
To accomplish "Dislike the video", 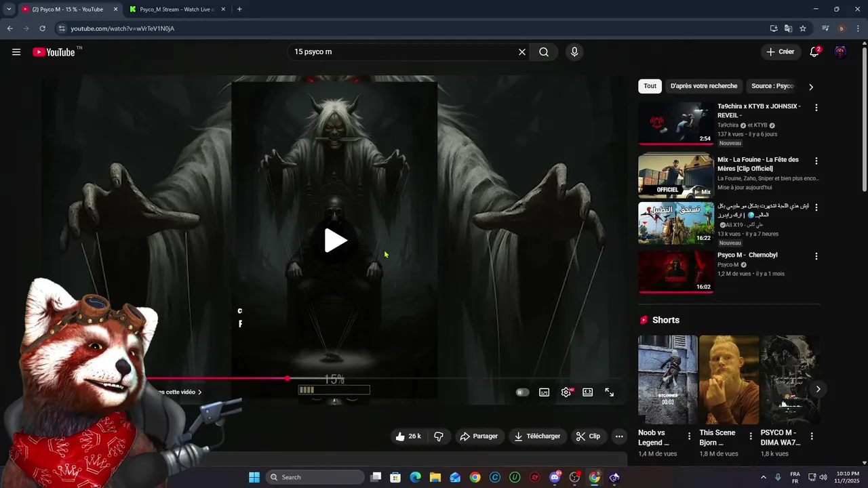I will click(x=439, y=436).
